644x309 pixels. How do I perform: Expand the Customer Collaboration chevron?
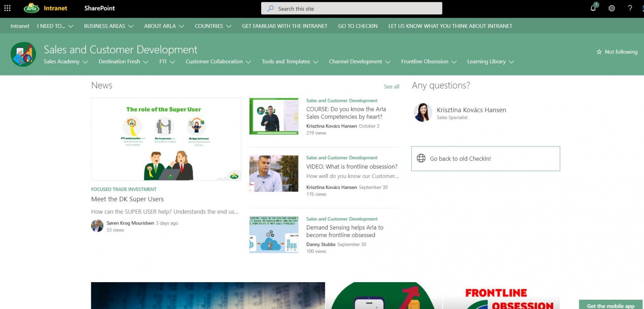pyautogui.click(x=248, y=62)
